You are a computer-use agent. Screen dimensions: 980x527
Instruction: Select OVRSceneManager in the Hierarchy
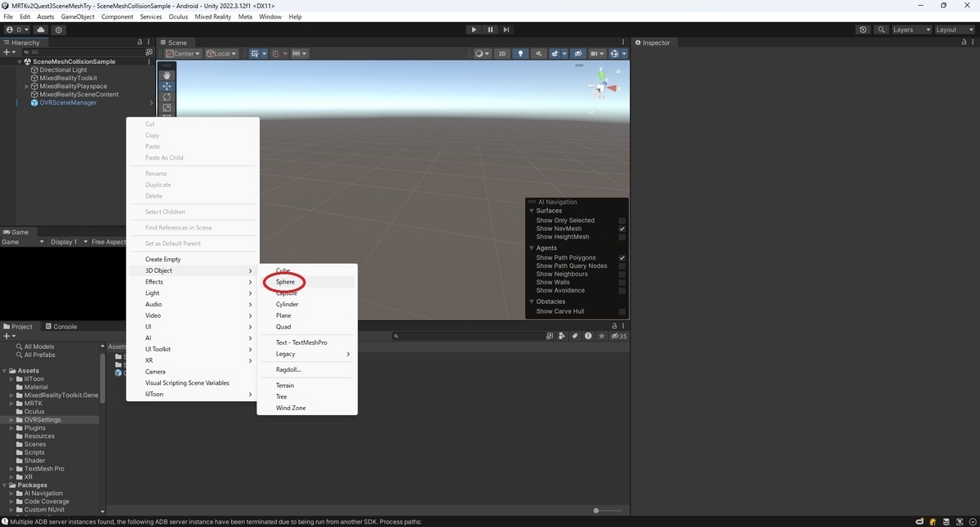coord(68,103)
